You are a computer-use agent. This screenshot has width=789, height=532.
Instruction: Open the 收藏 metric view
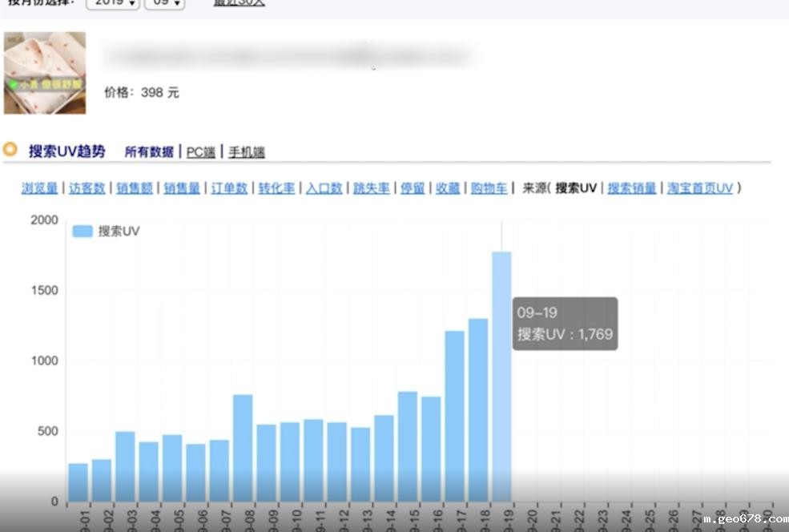[447, 188]
